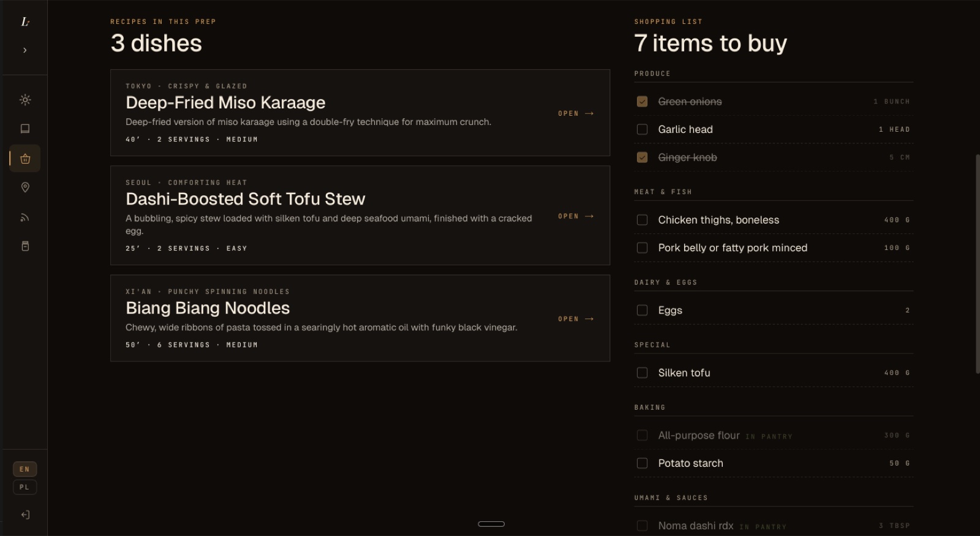Check the Noma dashi rdx checkbox
The image size is (980, 536).
pos(642,526)
